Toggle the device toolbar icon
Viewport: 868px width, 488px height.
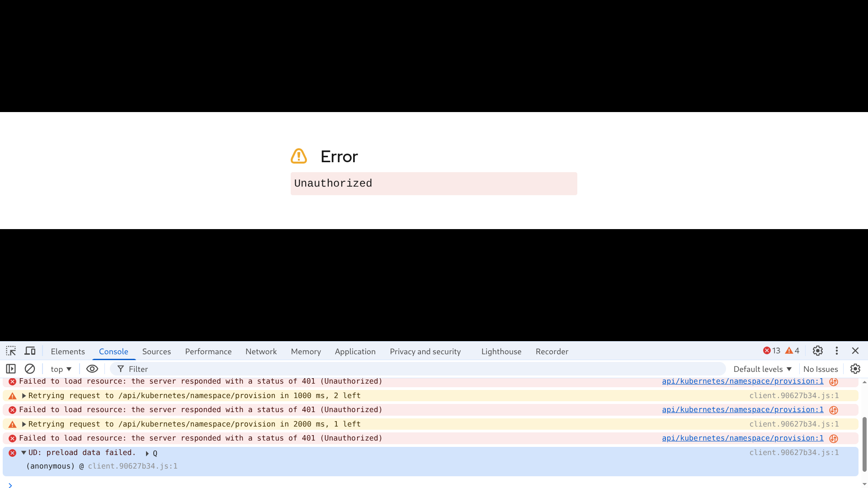[30, 351]
